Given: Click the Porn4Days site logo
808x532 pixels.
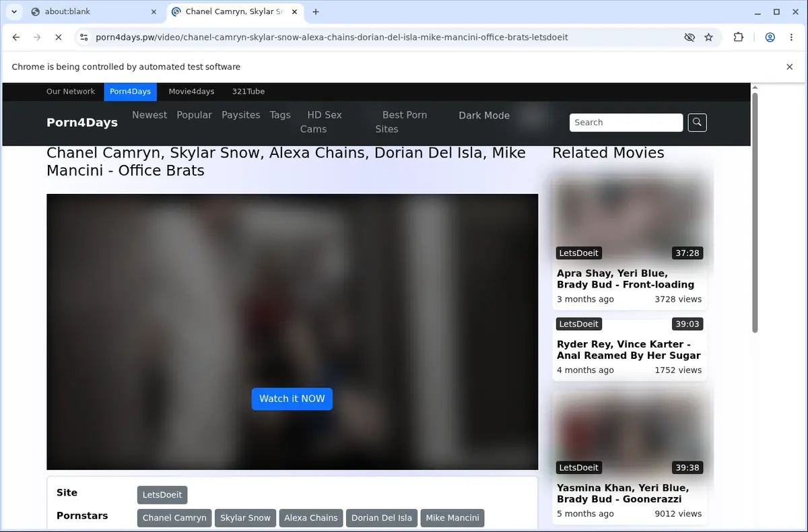Looking at the screenshot, I should 82,122.
